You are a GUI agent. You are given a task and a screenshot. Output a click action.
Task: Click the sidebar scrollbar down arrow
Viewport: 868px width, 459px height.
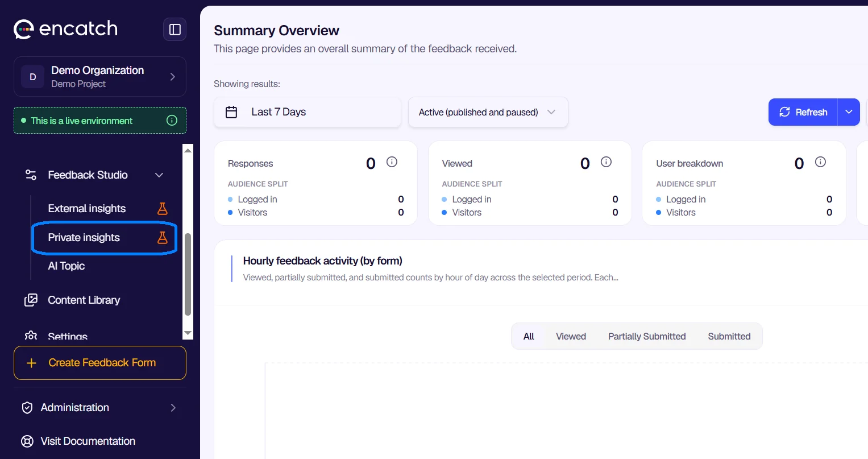188,333
